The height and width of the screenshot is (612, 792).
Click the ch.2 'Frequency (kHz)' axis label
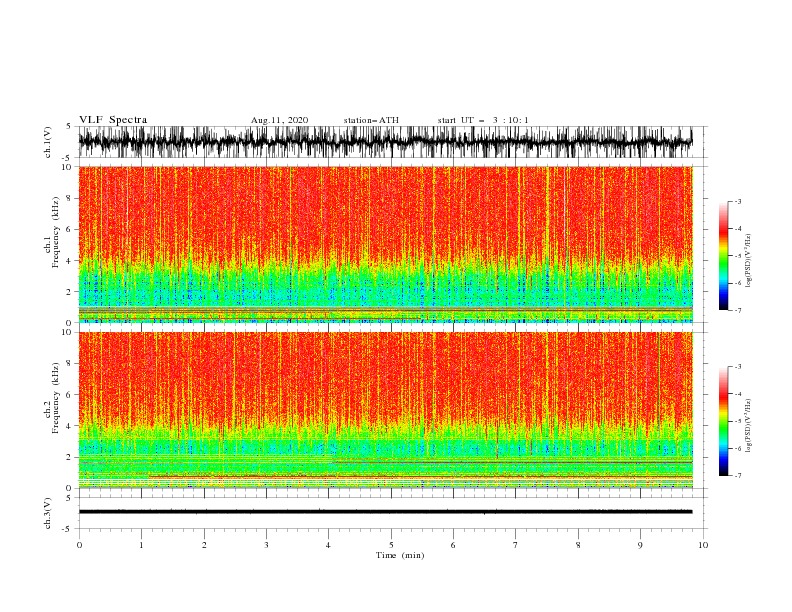pyautogui.click(x=55, y=398)
